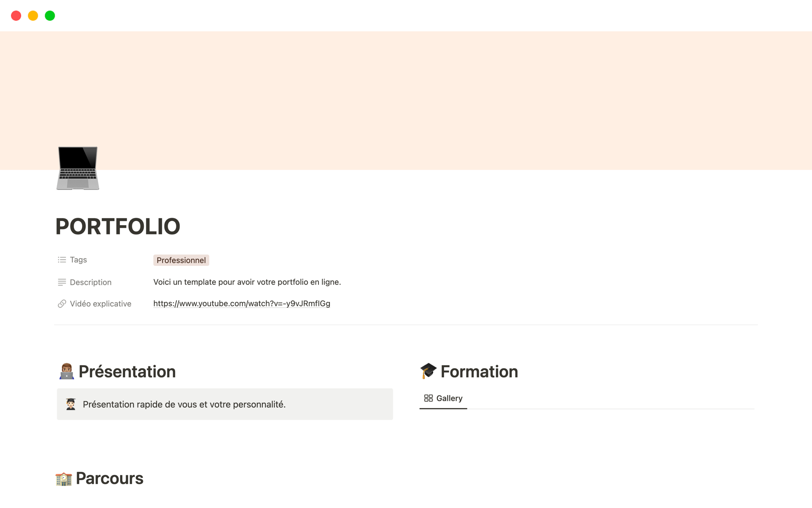This screenshot has width=812, height=508.
Task: Click the PORTFOLIO page title
Action: click(x=118, y=226)
